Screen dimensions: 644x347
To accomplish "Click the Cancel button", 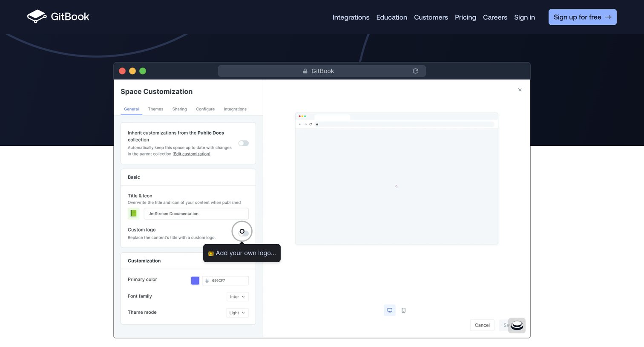I will 482,325.
